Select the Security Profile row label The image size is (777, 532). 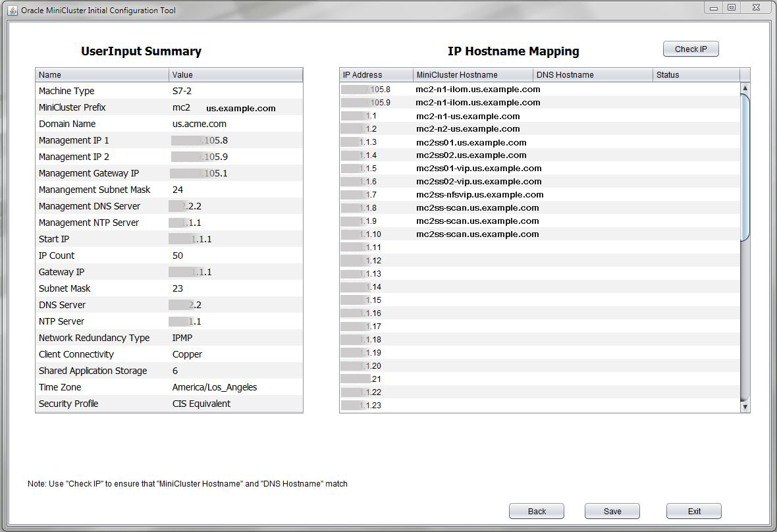(x=68, y=404)
